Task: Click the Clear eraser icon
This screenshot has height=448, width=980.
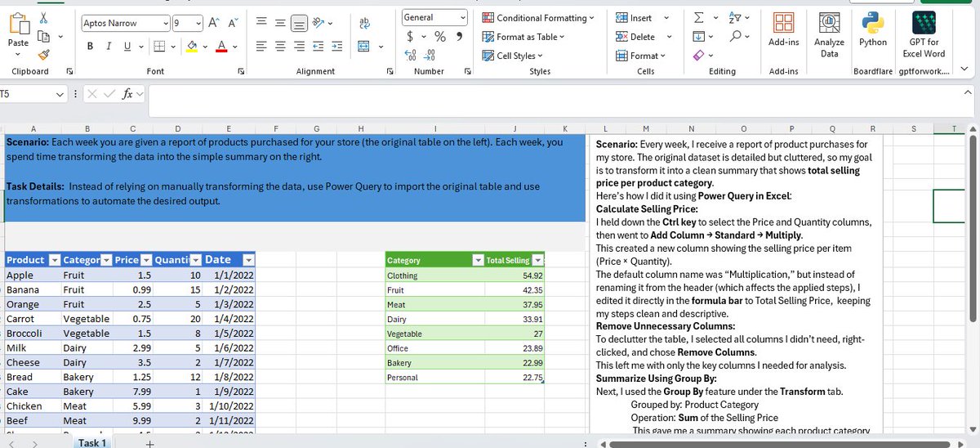Action: point(699,56)
